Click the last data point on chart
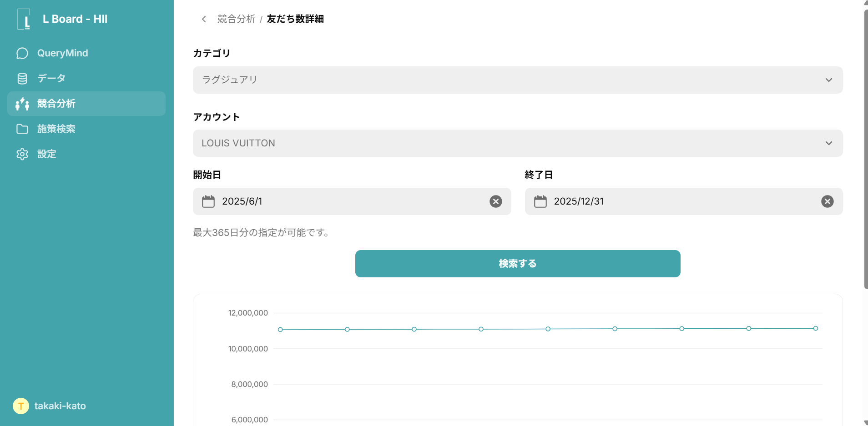 pyautogui.click(x=815, y=328)
